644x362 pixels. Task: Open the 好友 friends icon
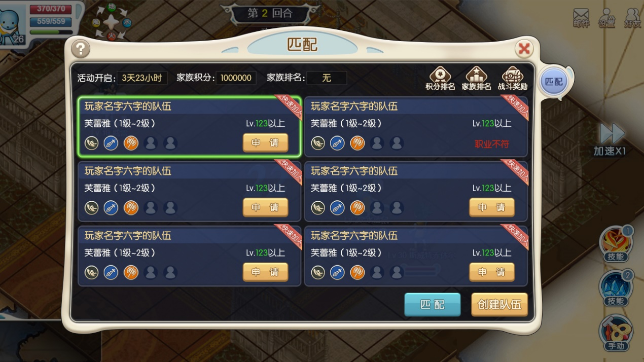click(x=632, y=18)
